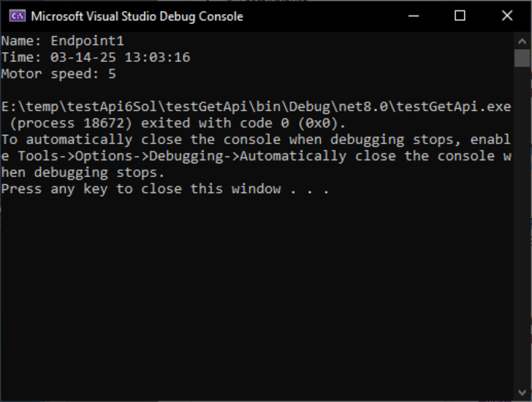The width and height of the screenshot is (532, 402).
Task: Maximize the Debug Console window
Action: click(x=460, y=16)
